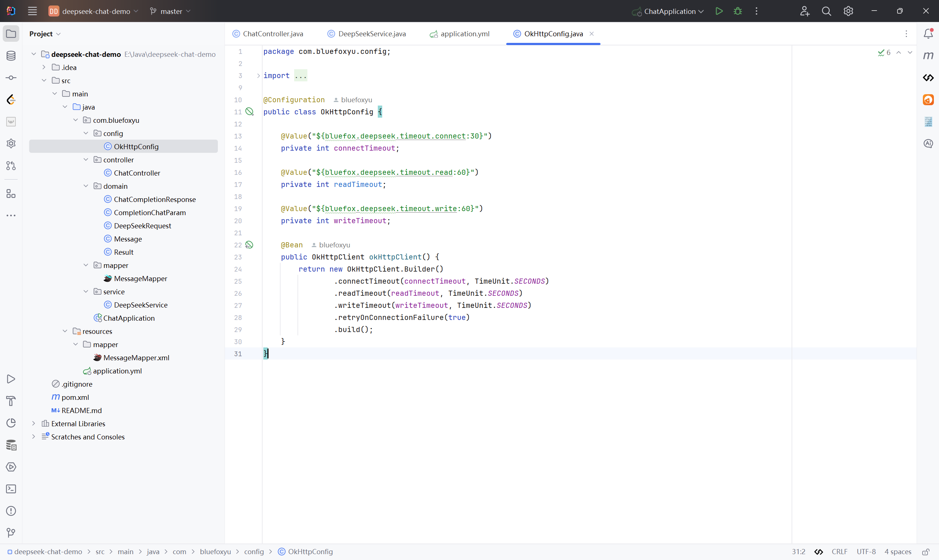This screenshot has height=560, width=939.
Task: Toggle the read-only lock icon in status bar
Action: (925, 552)
